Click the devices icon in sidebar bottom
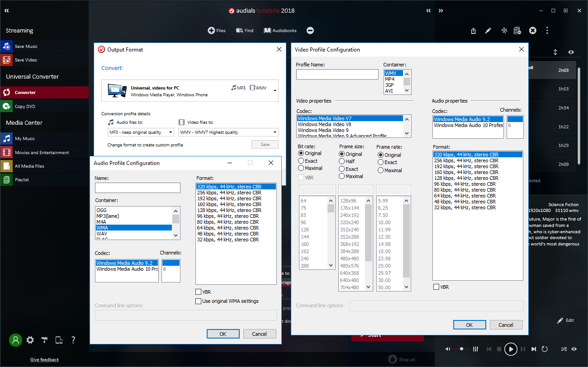Image resolution: width=588 pixels, height=367 pixels. (x=59, y=340)
